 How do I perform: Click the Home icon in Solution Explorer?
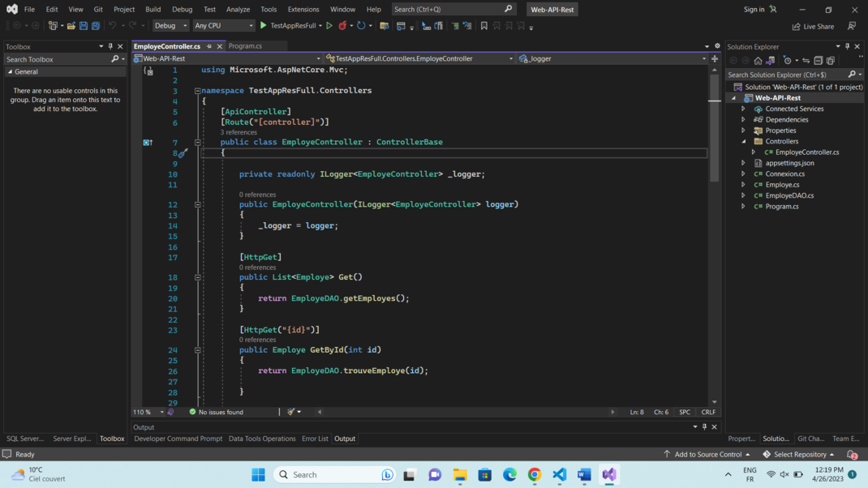758,60
